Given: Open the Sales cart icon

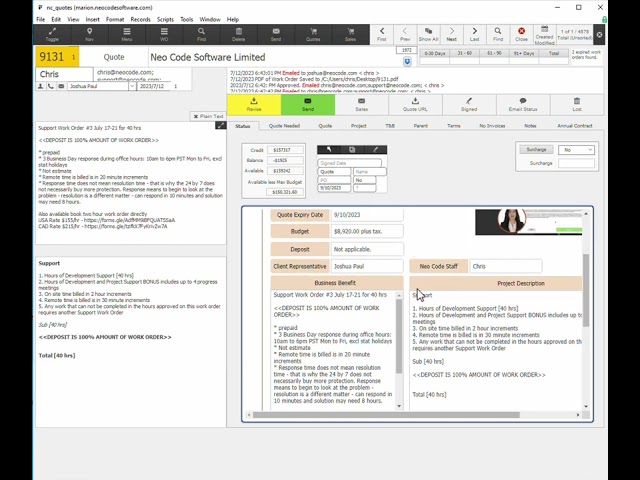Looking at the screenshot, I should coord(351,34).
